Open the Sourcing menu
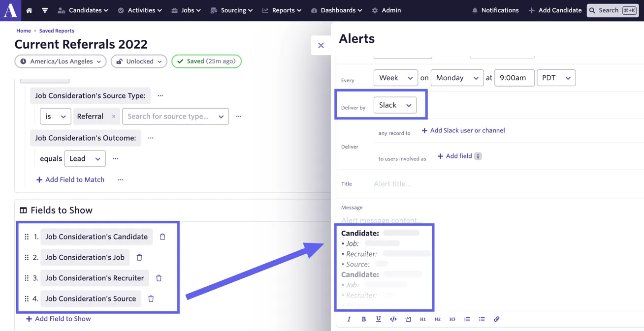 231,10
